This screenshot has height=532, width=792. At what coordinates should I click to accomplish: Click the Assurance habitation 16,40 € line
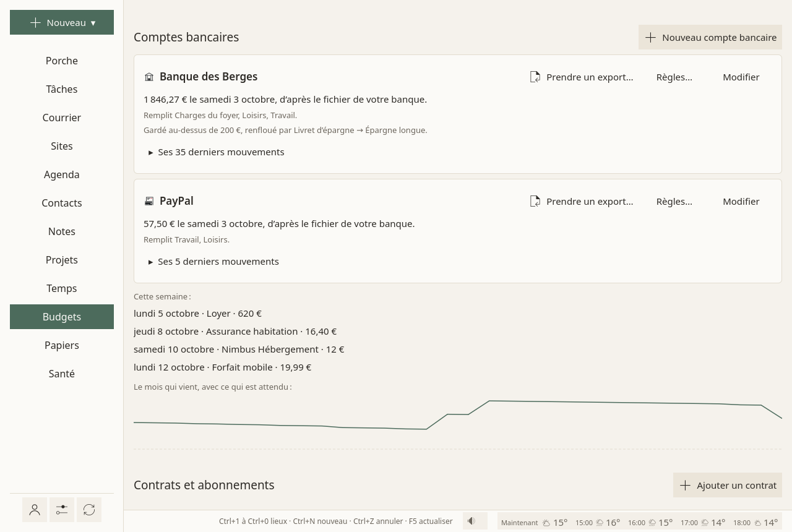click(x=235, y=332)
